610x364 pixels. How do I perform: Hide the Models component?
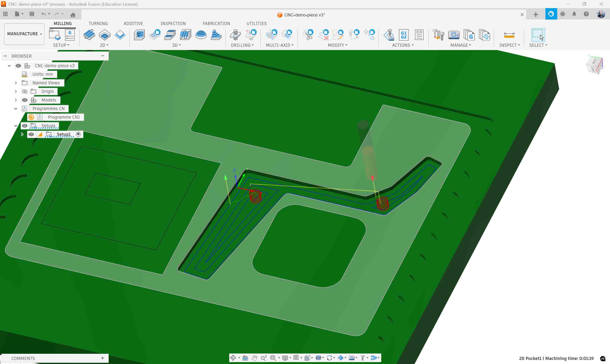[x=25, y=100]
